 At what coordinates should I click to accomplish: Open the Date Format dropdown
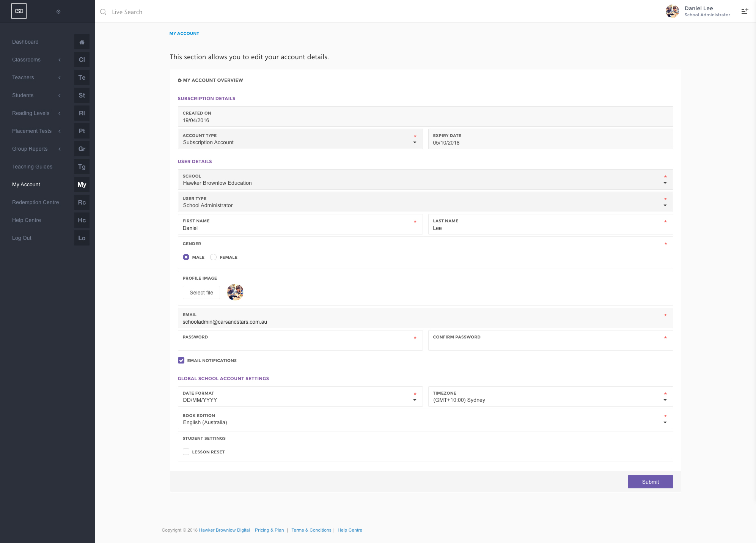point(300,400)
